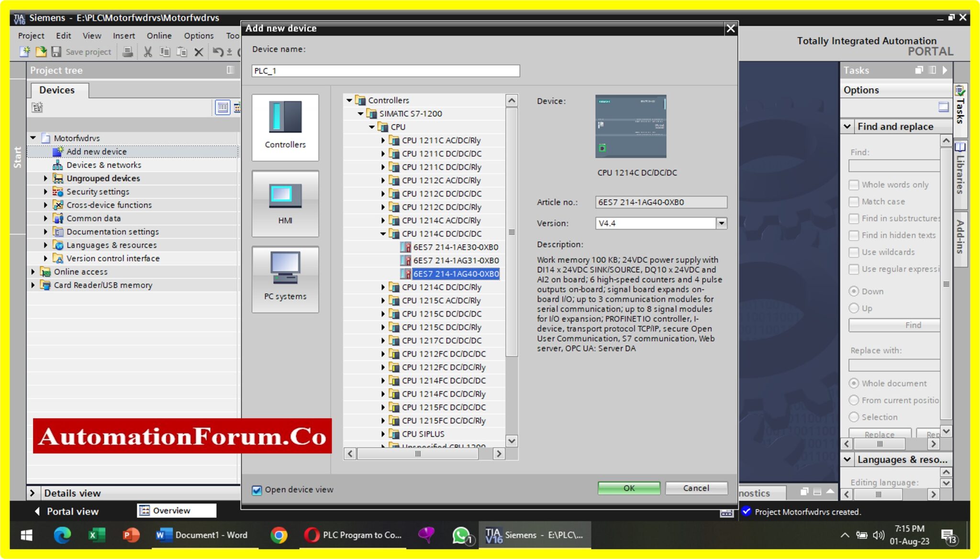Enable the Open device view checkbox
Viewport: 980px width, 559px height.
257,490
